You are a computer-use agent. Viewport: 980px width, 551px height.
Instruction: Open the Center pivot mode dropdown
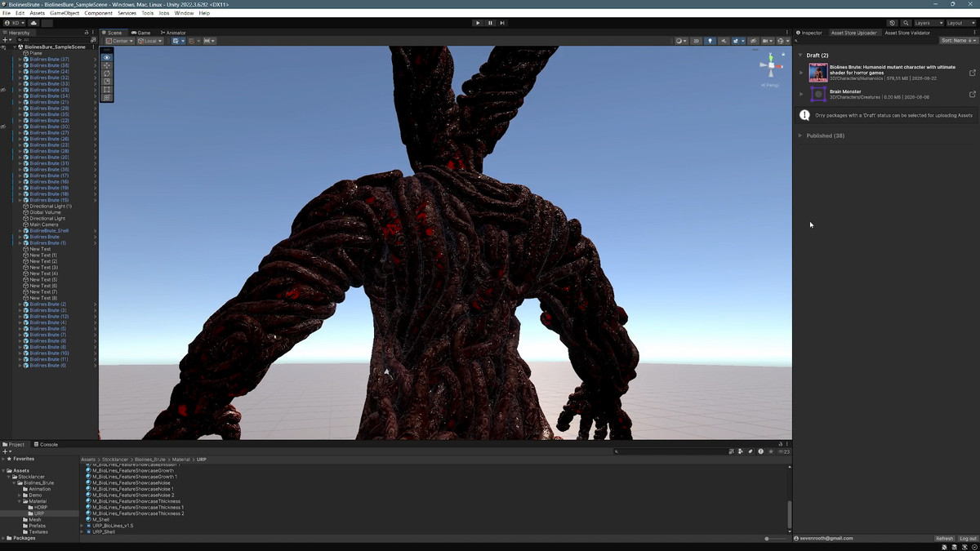[x=119, y=41]
